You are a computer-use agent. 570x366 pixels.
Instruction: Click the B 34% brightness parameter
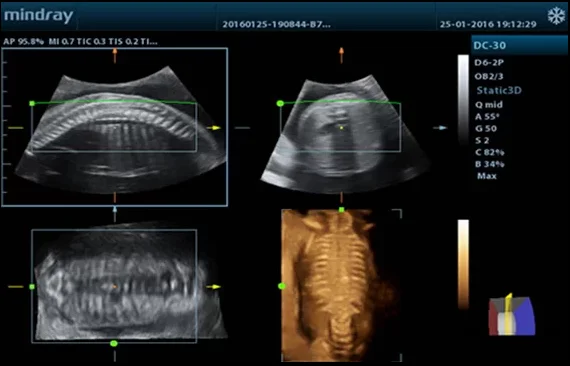tap(489, 164)
